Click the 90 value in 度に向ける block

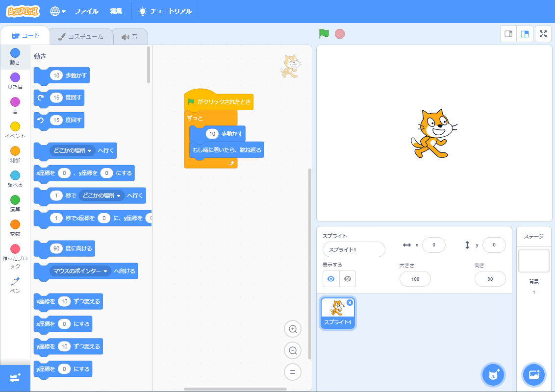click(56, 248)
